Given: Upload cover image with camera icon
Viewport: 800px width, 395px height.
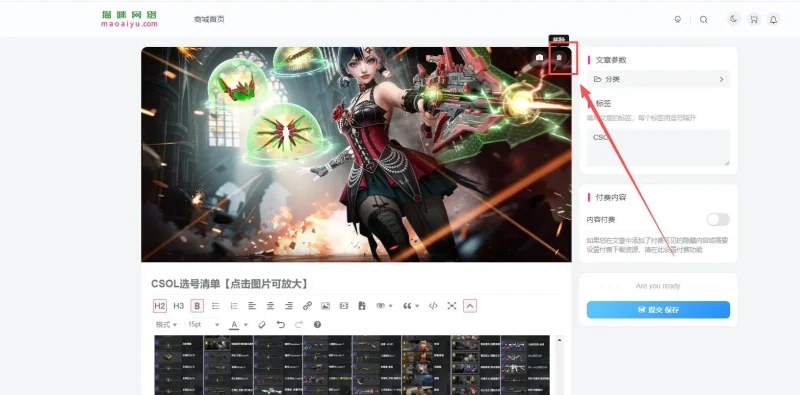Looking at the screenshot, I should 539,57.
